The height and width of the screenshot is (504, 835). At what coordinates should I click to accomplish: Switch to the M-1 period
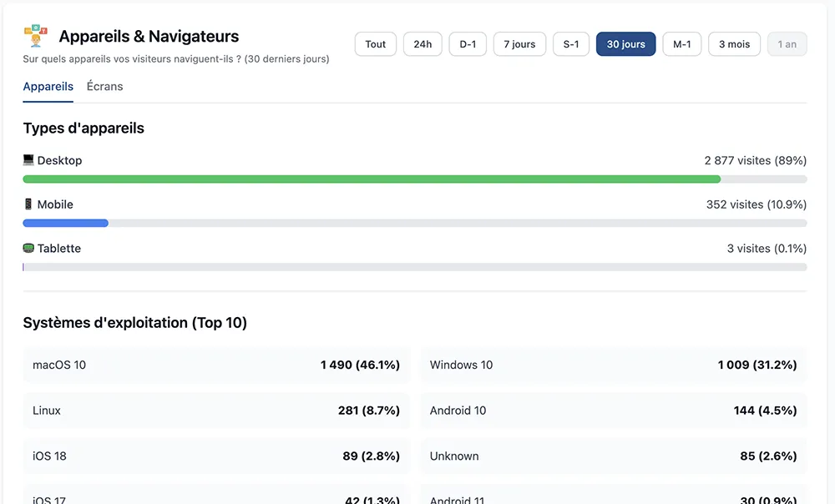tap(681, 44)
